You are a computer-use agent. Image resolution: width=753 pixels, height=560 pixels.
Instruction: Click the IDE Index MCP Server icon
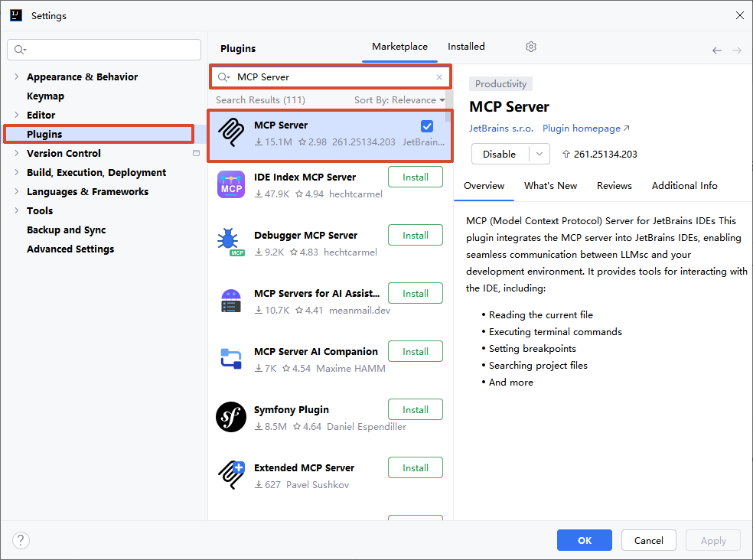click(231, 184)
